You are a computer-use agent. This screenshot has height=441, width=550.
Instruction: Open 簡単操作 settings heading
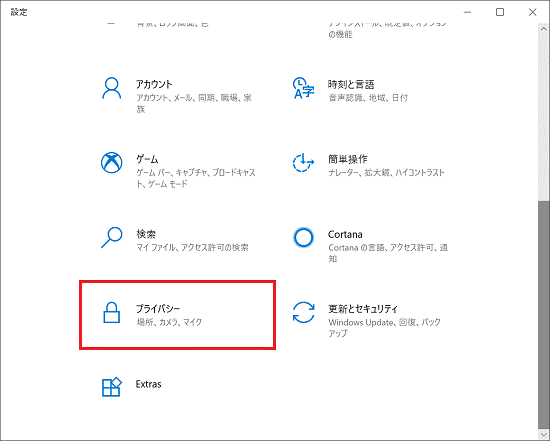[348, 159]
